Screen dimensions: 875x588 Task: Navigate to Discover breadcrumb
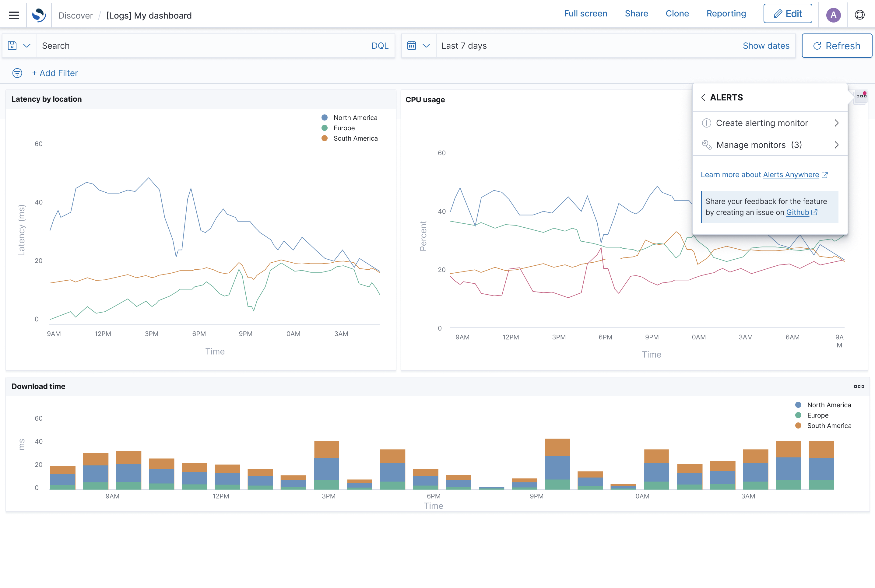coord(76,16)
